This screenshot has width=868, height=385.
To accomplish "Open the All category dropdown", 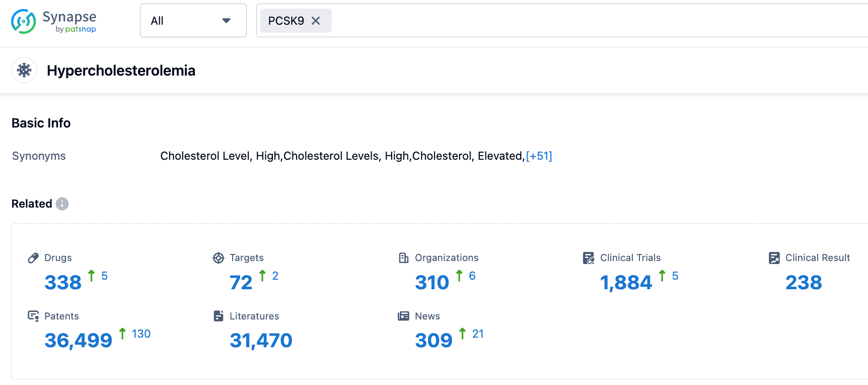I will (x=193, y=21).
